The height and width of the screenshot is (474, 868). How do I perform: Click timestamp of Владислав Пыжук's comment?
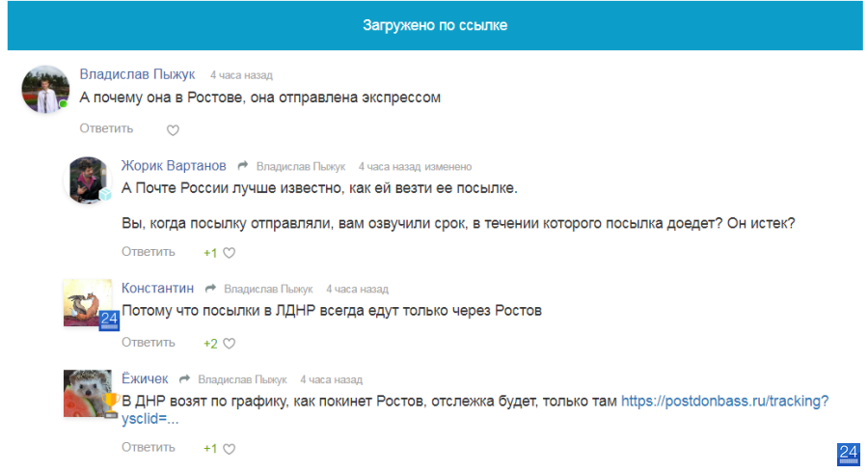(x=241, y=75)
